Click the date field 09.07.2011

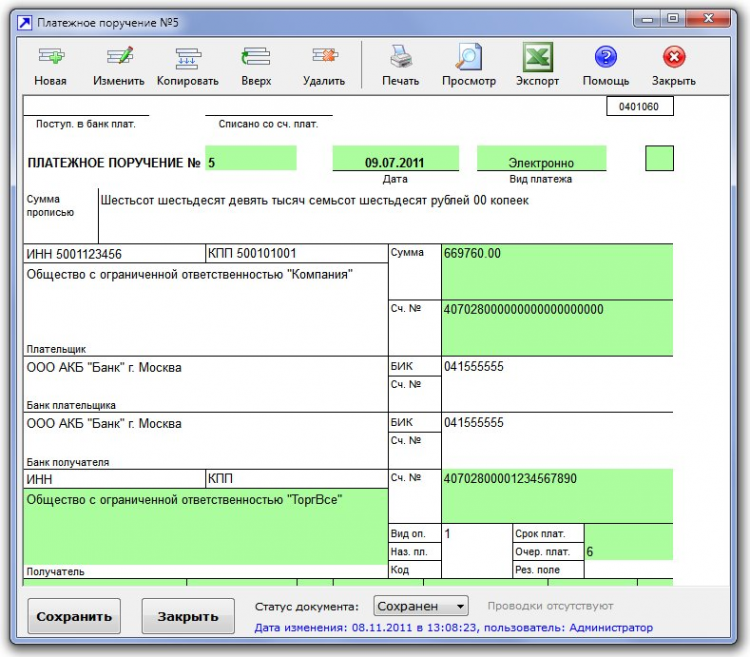[396, 158]
